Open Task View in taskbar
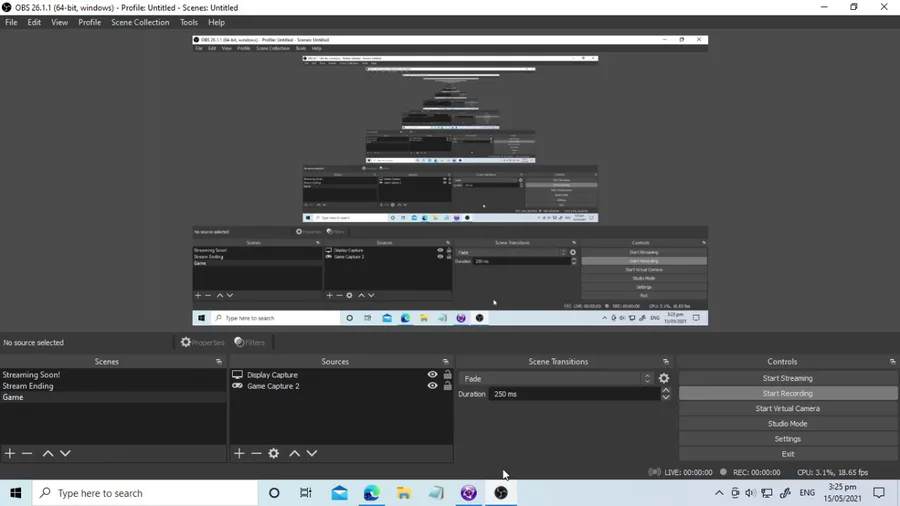Image resolution: width=900 pixels, height=506 pixels. 306,493
